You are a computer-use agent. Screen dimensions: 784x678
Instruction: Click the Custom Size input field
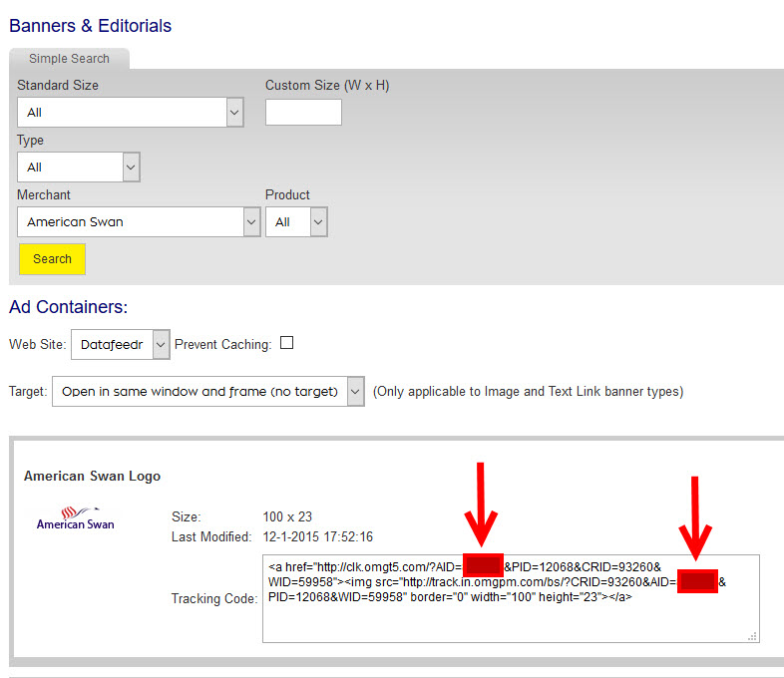303,112
